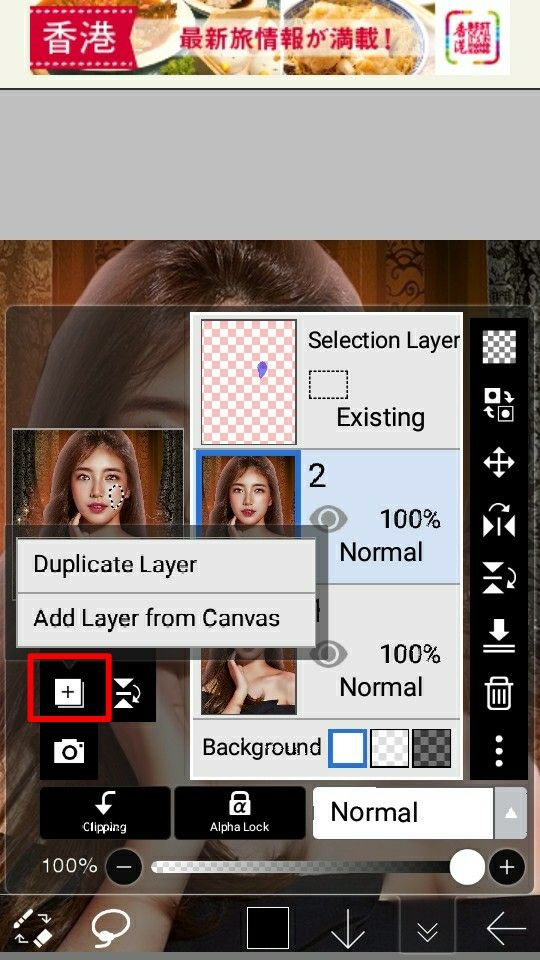Toggle the eye icon of bottom layer
This screenshot has height=960, width=540.
[x=328, y=654]
